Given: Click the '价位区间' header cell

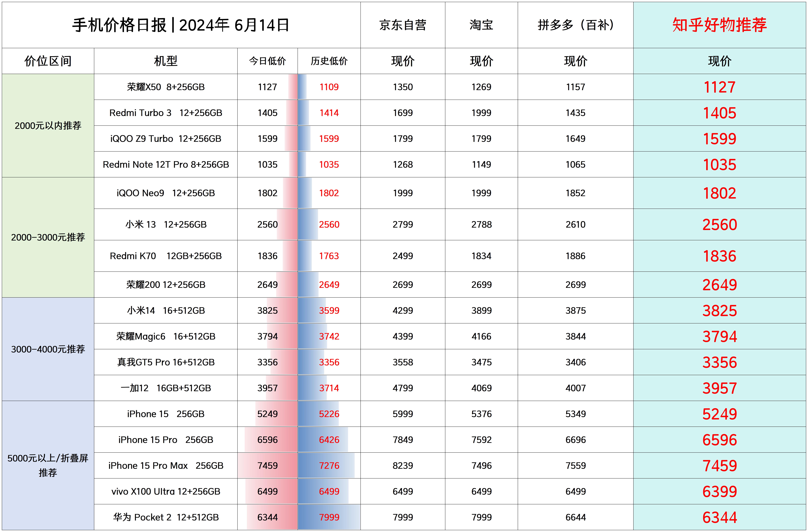Looking at the screenshot, I should (48, 61).
